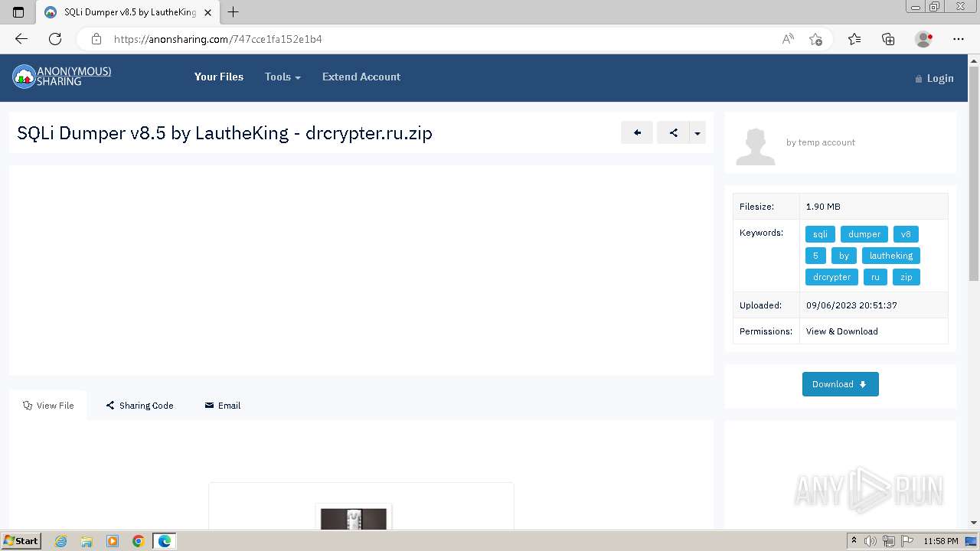Expand the share options caret dropdown
The height and width of the screenshot is (551, 980).
(697, 132)
